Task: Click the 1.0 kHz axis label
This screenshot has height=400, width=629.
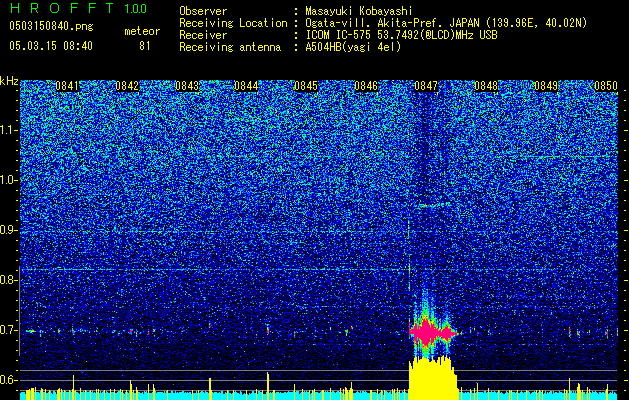Action: 8,180
